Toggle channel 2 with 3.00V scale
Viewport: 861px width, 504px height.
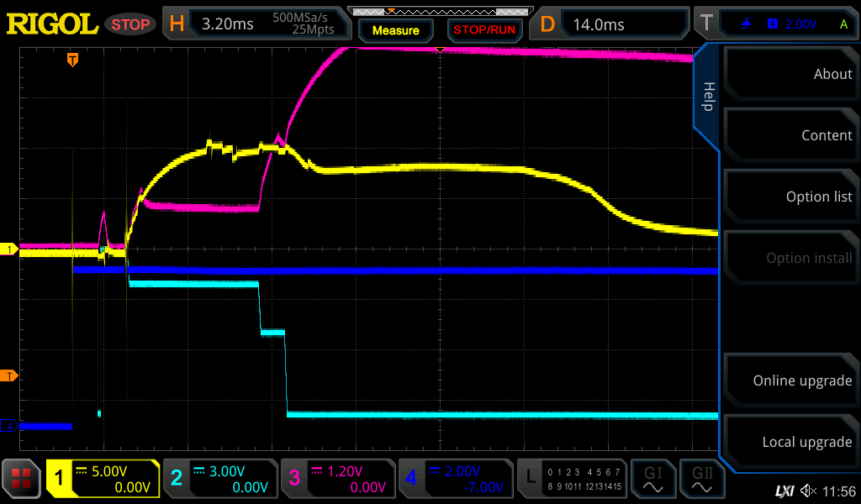(219, 479)
